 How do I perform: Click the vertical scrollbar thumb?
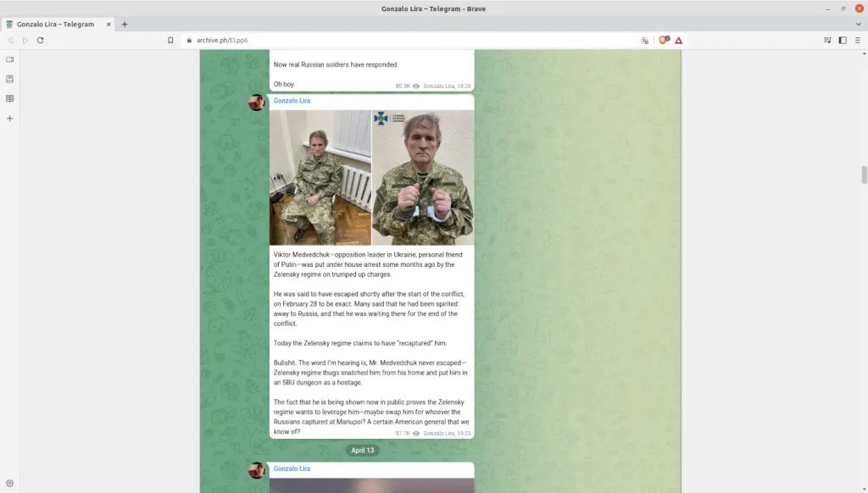click(x=864, y=174)
